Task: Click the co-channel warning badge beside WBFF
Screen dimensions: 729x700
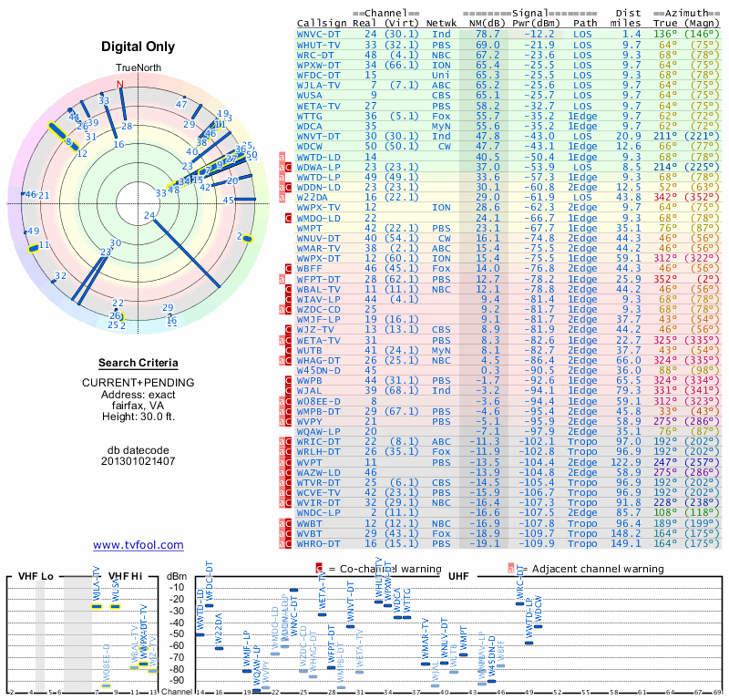Action: click(288, 269)
